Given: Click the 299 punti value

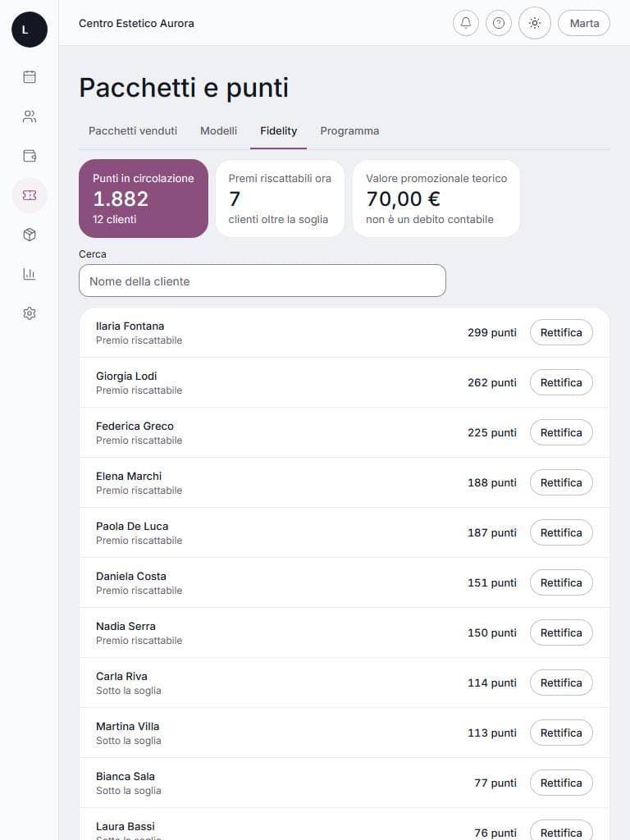Looking at the screenshot, I should tap(492, 332).
